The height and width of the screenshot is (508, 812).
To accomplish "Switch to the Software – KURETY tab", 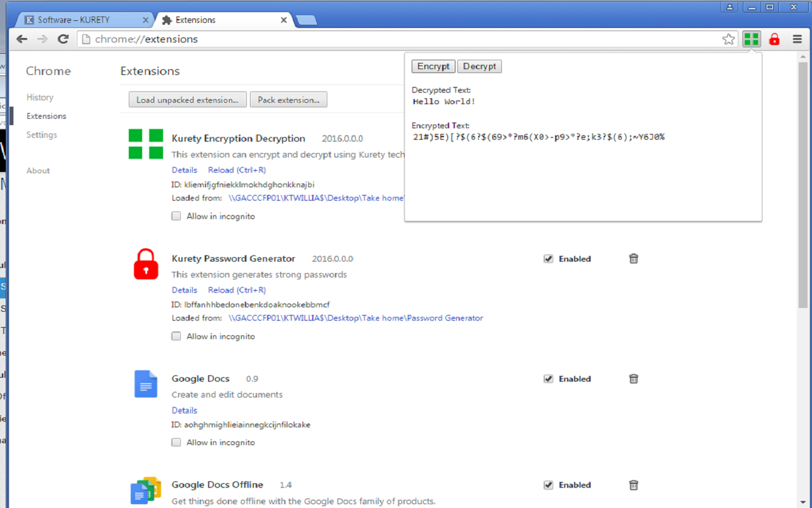I will 84,20.
